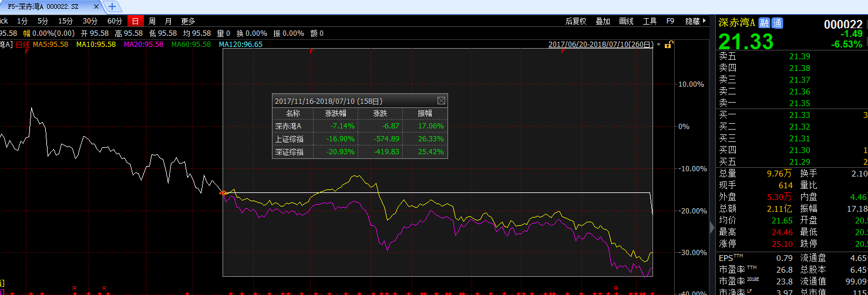Select the 5分 chart period
The image size is (868, 295).
42,21
